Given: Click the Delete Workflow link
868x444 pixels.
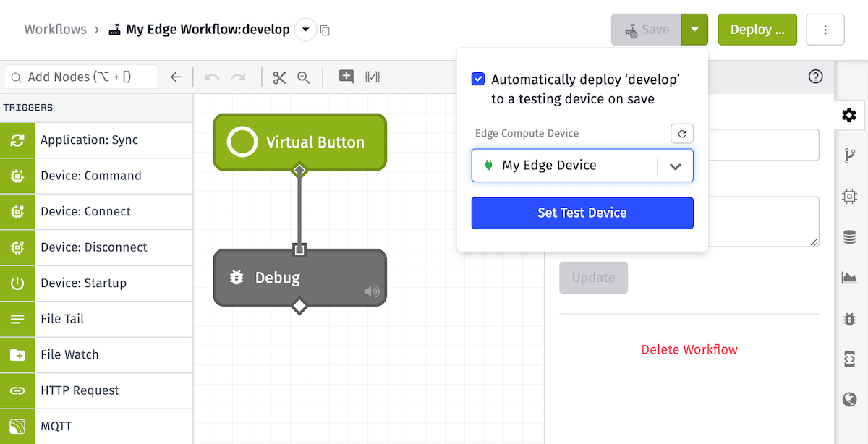Looking at the screenshot, I should [x=689, y=349].
